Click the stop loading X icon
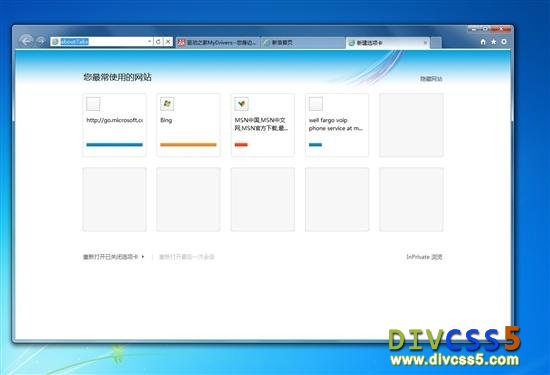This screenshot has width=550, height=375. tap(168, 42)
